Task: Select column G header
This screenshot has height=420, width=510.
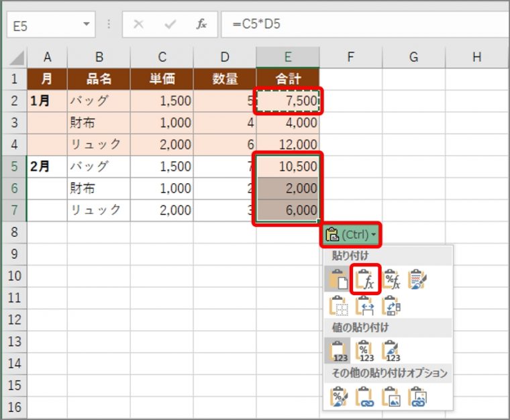Action: coord(414,57)
